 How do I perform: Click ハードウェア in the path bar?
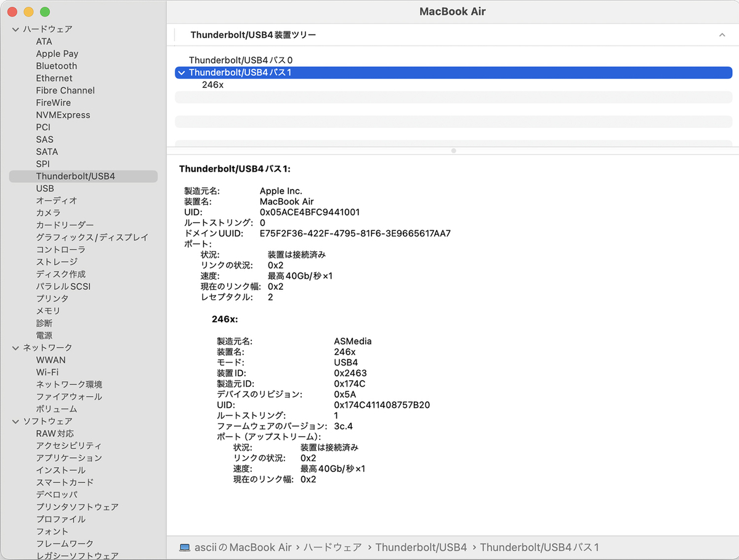(x=332, y=547)
